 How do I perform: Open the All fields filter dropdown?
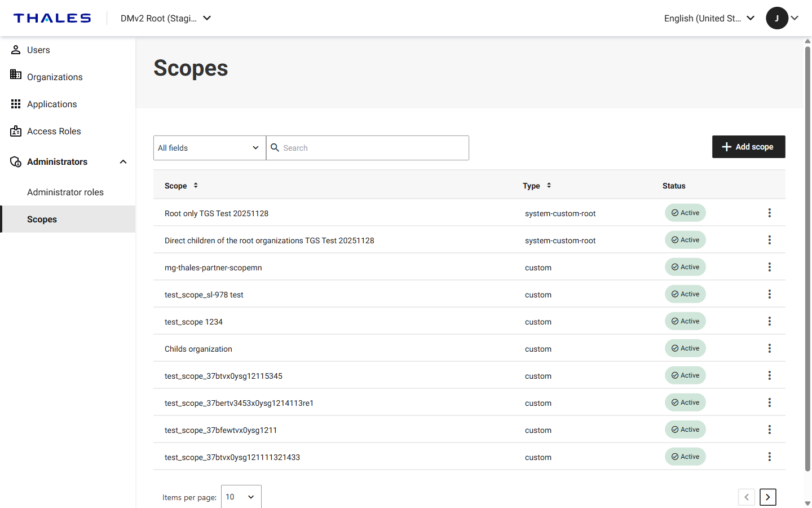tap(210, 148)
